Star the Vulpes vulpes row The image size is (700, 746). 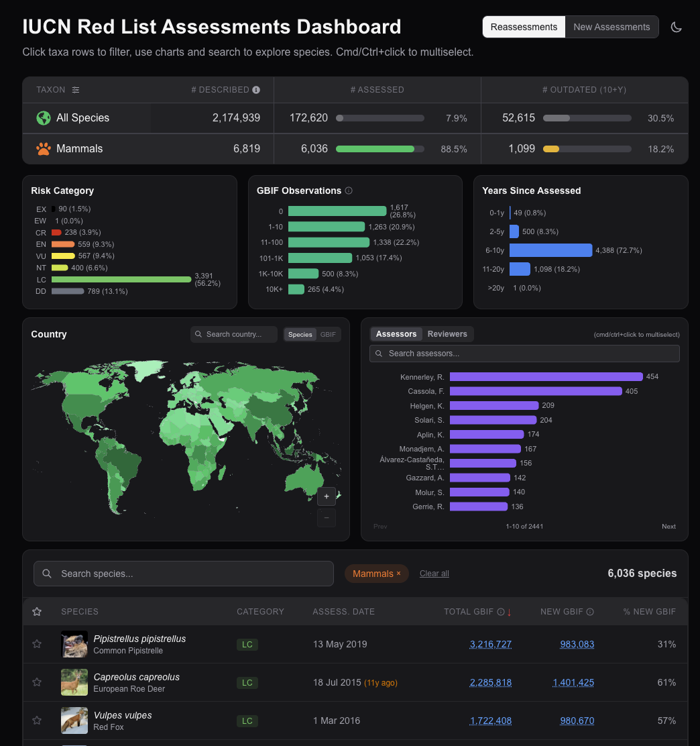[x=37, y=721]
